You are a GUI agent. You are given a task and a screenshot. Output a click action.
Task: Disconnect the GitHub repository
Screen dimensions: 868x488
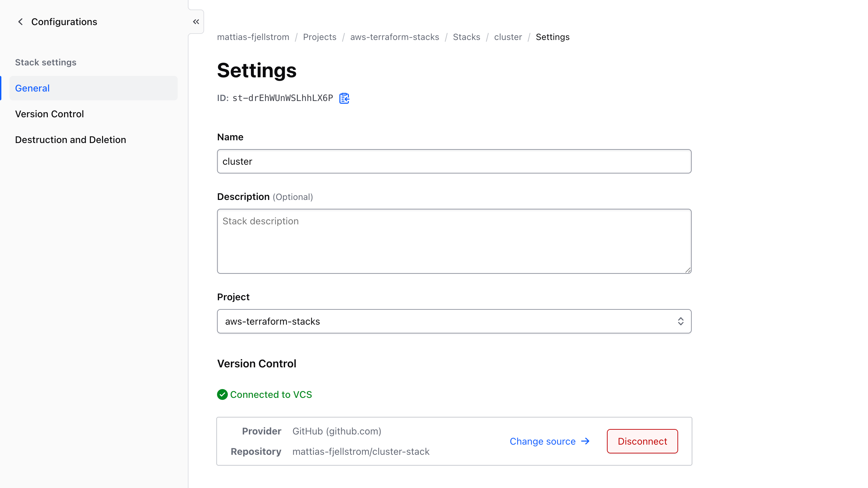pyautogui.click(x=642, y=441)
